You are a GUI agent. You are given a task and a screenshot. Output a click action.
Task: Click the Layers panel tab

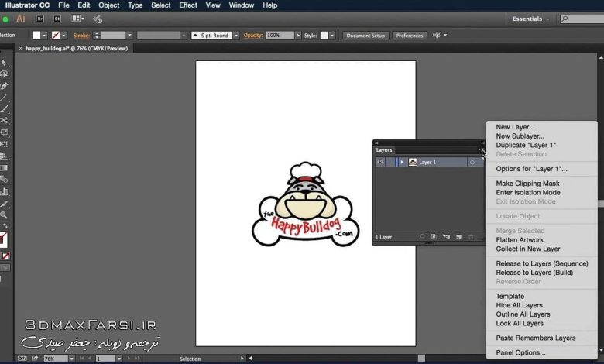coord(383,149)
